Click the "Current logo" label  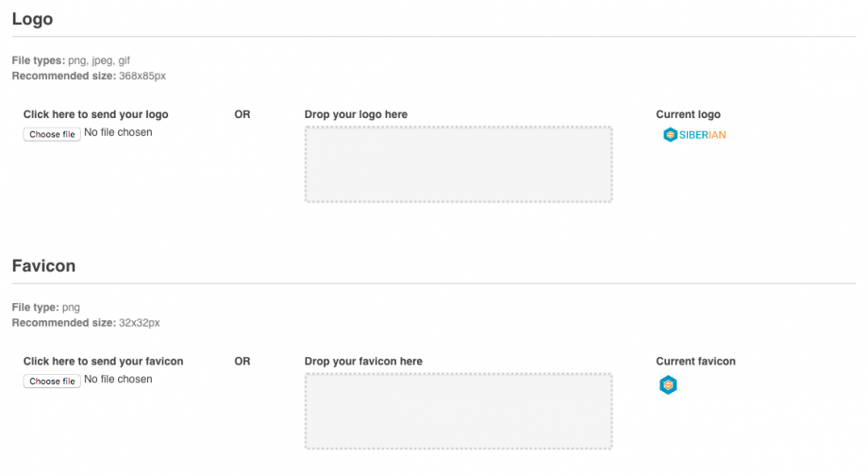pos(689,115)
